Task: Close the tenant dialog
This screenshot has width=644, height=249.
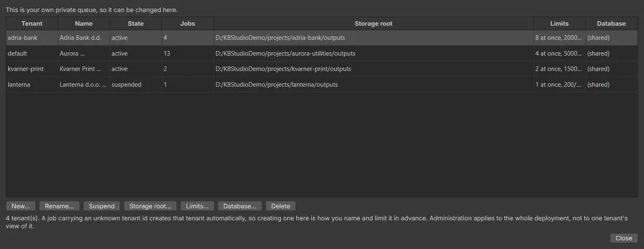Action: click(x=624, y=238)
